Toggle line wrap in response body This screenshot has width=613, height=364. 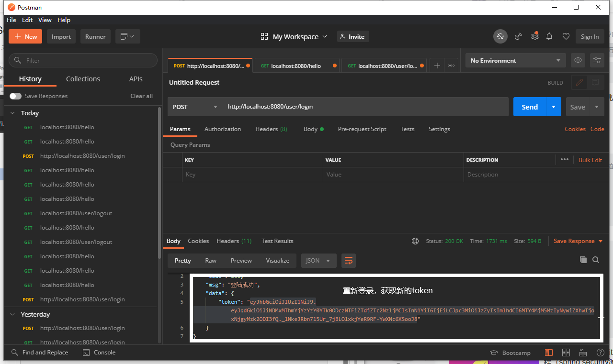pyautogui.click(x=349, y=261)
